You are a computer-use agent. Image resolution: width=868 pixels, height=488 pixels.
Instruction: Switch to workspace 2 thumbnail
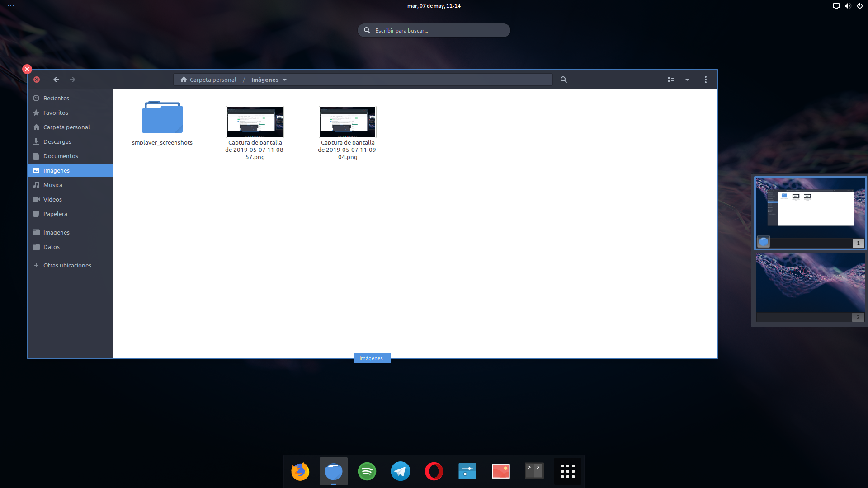click(810, 287)
